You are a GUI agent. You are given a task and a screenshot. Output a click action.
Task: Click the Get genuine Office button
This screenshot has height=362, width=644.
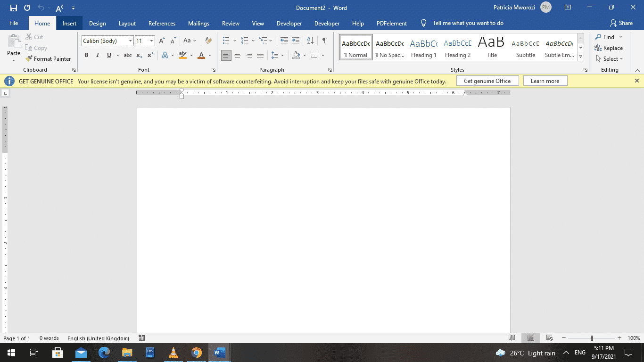(x=487, y=81)
